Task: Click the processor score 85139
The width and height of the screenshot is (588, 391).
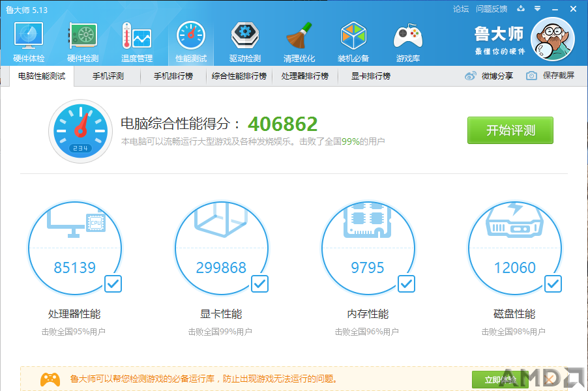Action: pos(74,268)
